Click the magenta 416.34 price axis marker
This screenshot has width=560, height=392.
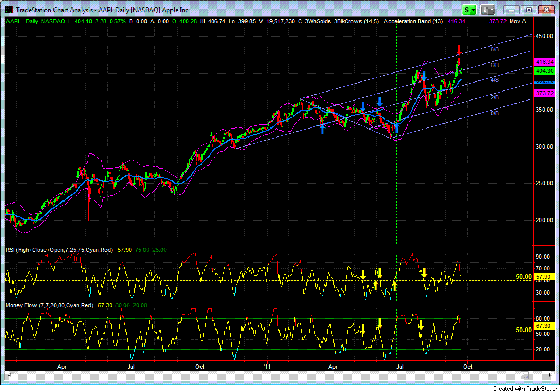click(x=544, y=62)
